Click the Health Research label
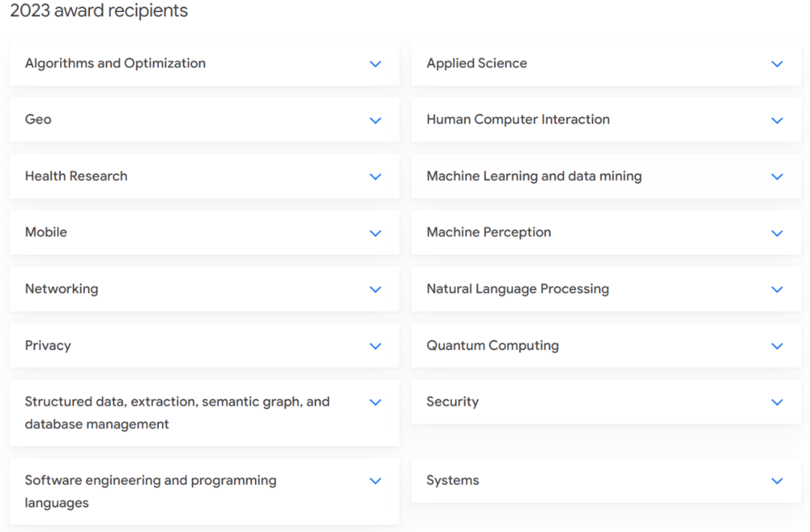This screenshot has width=810, height=532. point(76,176)
